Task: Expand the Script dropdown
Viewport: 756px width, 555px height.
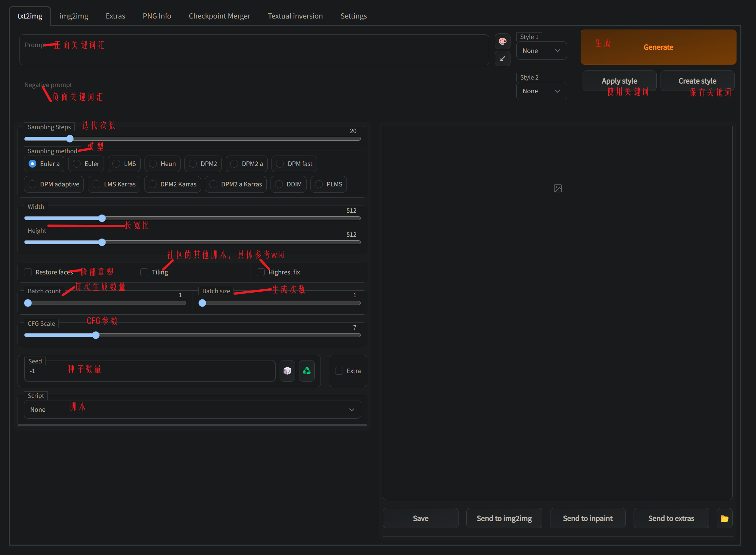Action: click(193, 410)
